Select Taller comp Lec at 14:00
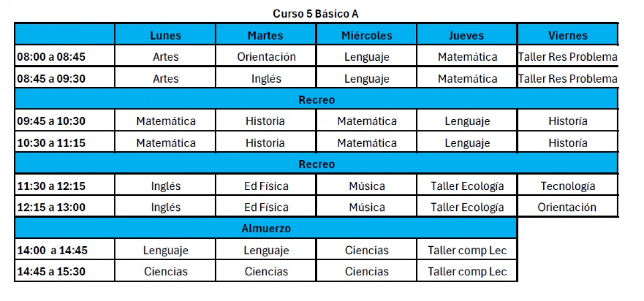This screenshot has width=644, height=301. pyautogui.click(x=466, y=250)
